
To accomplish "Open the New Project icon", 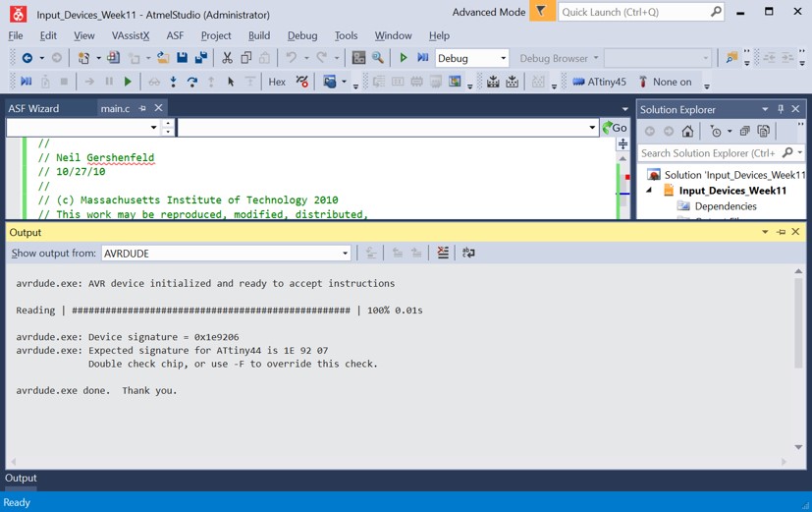I will (83, 58).
